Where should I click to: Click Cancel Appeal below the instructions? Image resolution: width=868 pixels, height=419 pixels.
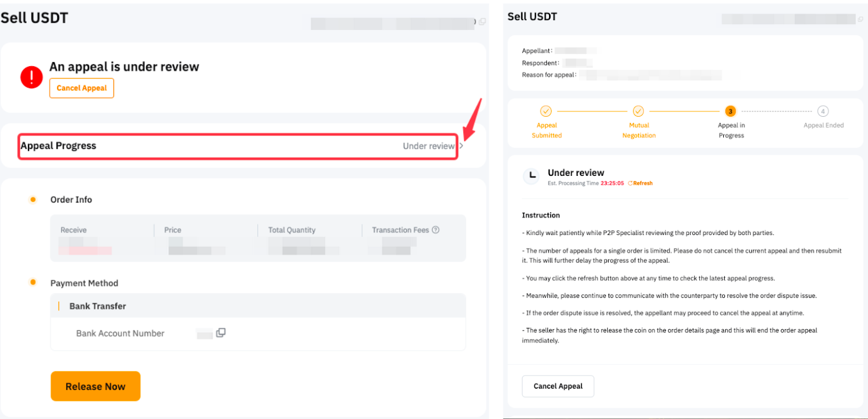(x=558, y=386)
